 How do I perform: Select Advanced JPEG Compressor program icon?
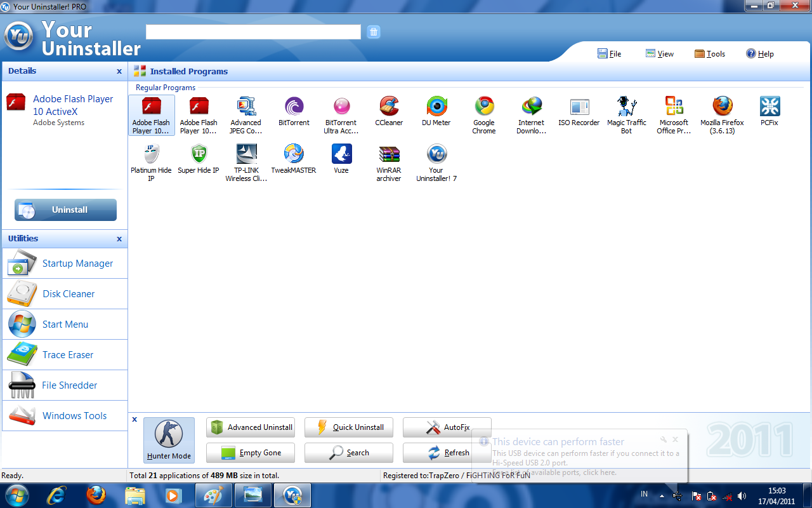click(x=246, y=116)
